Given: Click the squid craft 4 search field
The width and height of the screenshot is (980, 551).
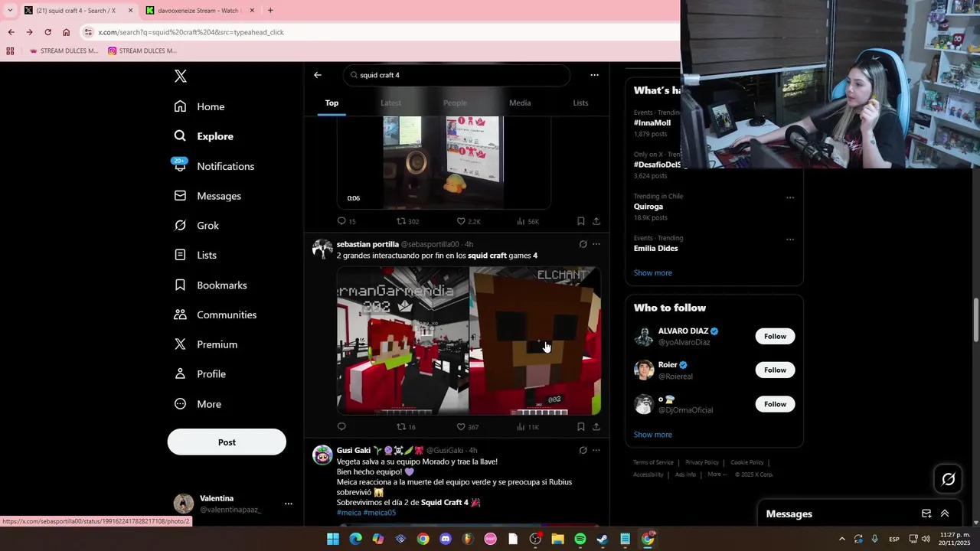Looking at the screenshot, I should pos(458,75).
